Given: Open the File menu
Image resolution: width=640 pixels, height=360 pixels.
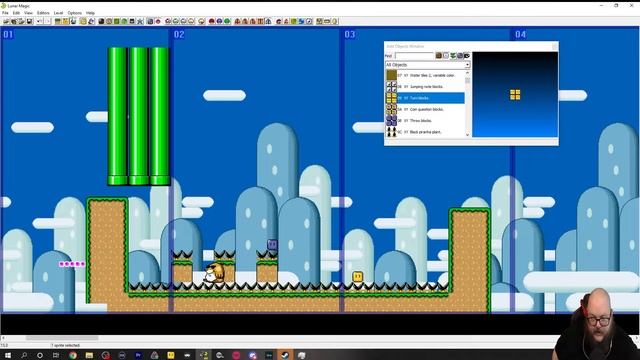Looking at the screenshot, I should [5, 13].
